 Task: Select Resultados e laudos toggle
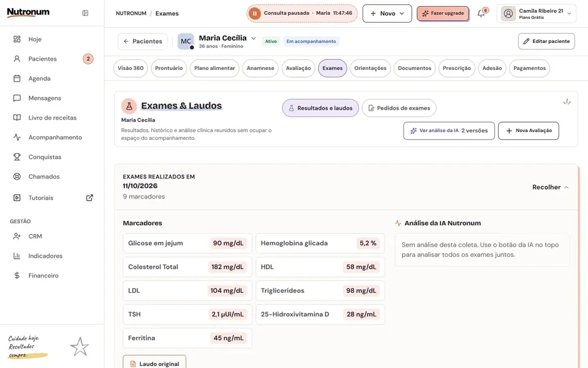(320, 108)
